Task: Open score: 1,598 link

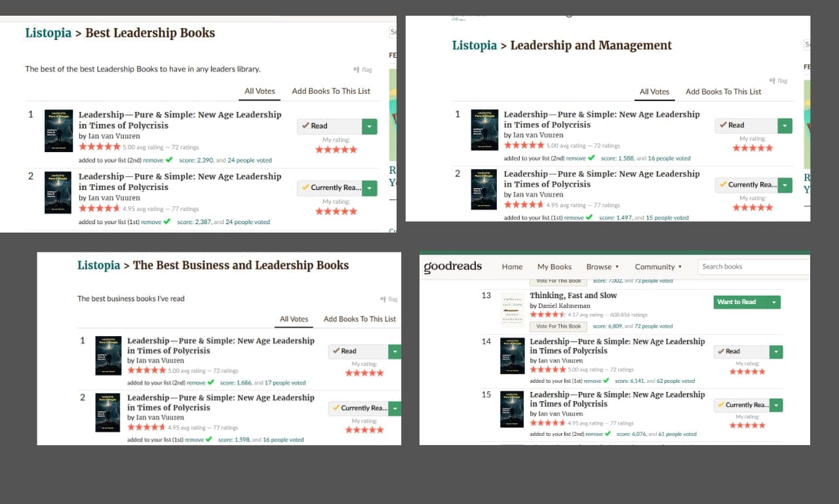Action: pyautogui.click(x=234, y=440)
